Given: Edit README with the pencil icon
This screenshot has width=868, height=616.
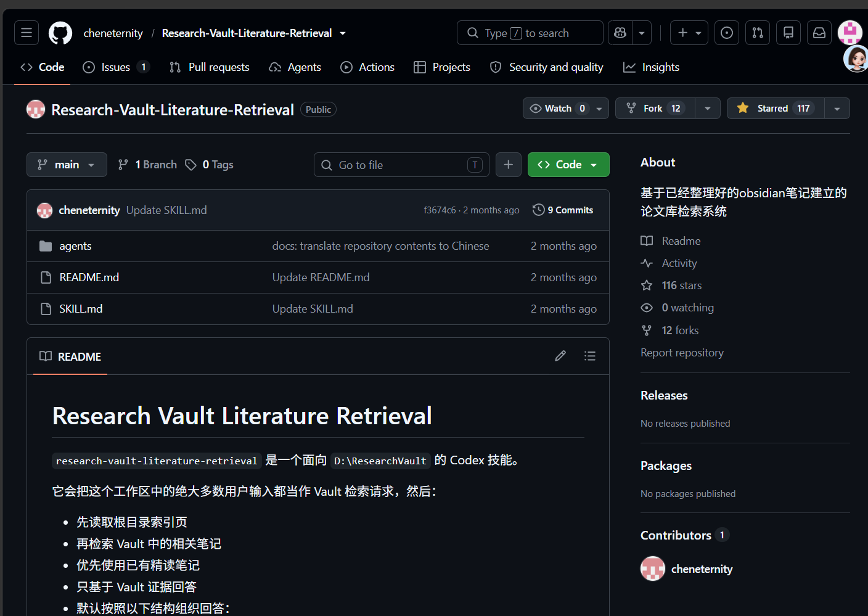Looking at the screenshot, I should pyautogui.click(x=560, y=356).
